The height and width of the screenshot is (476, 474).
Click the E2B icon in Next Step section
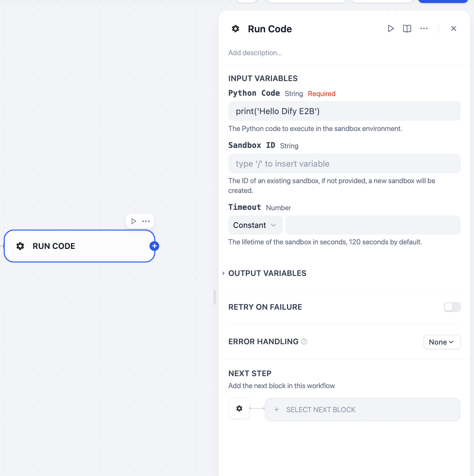(239, 408)
